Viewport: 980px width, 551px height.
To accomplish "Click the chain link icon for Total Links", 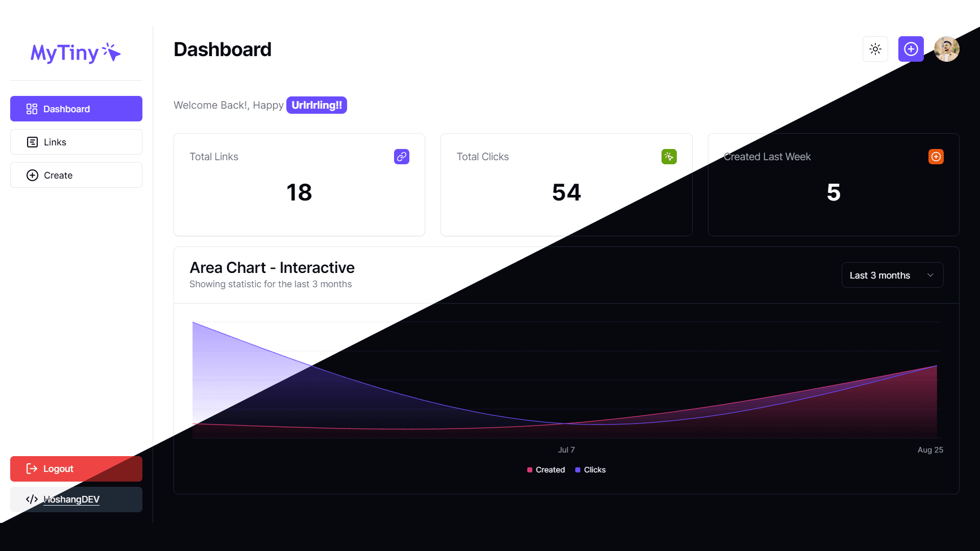I will (401, 157).
